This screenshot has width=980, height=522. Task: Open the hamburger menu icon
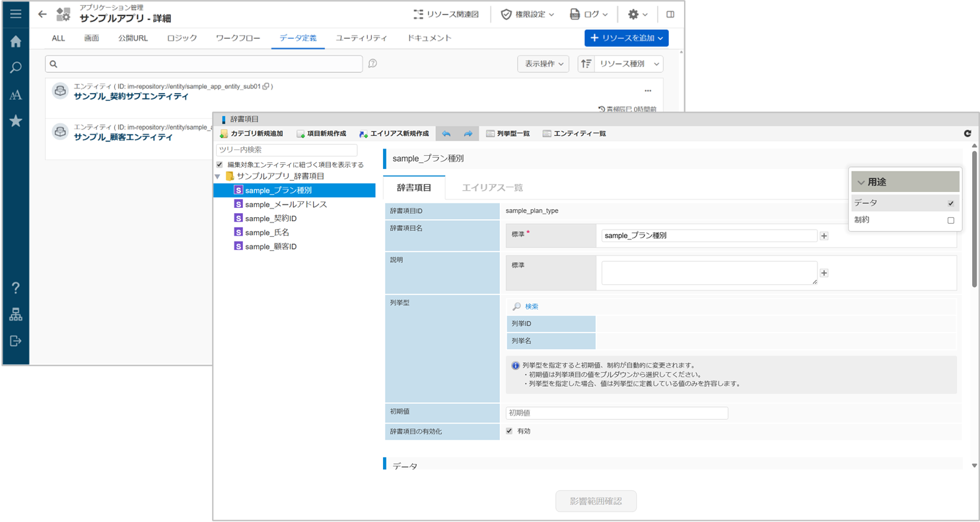tap(16, 14)
